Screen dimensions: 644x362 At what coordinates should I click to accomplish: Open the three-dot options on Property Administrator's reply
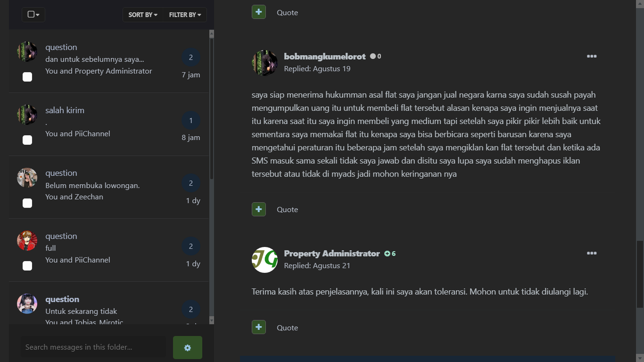point(592,253)
